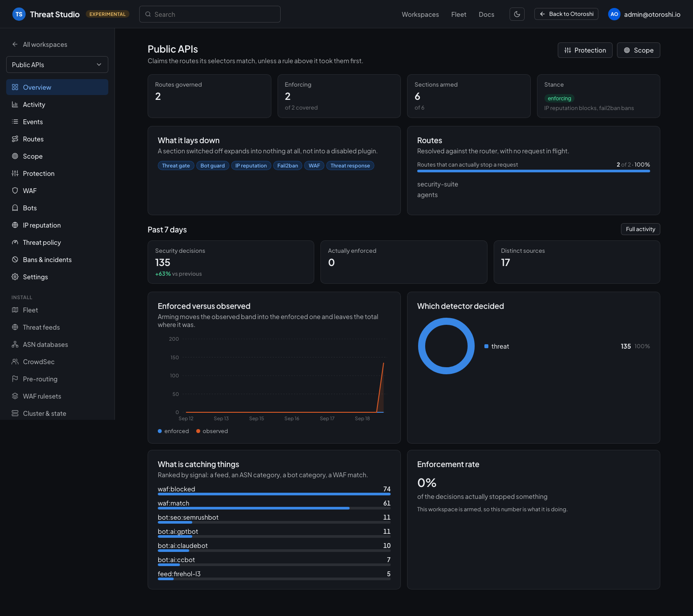Click the CrowdSec people icon
Image resolution: width=693 pixels, height=616 pixels.
[15, 361]
